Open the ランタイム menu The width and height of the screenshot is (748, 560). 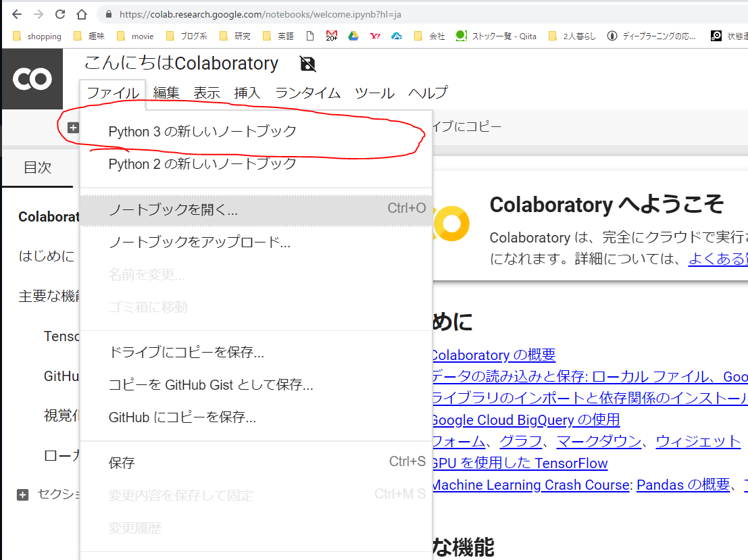pos(307,93)
